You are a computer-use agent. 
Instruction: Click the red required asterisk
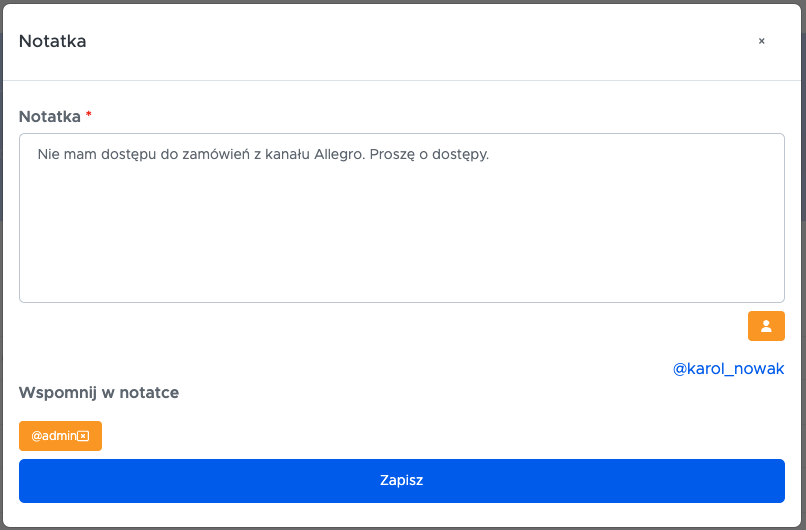pos(89,115)
